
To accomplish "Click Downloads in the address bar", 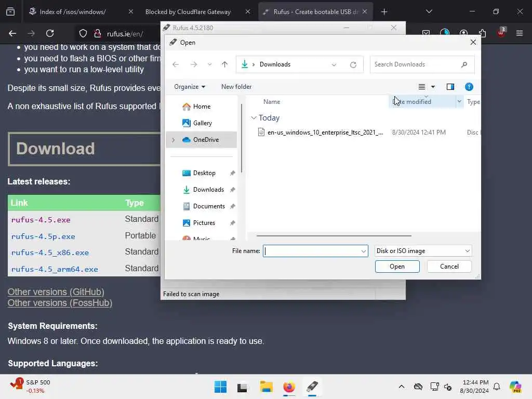I will 275,64.
